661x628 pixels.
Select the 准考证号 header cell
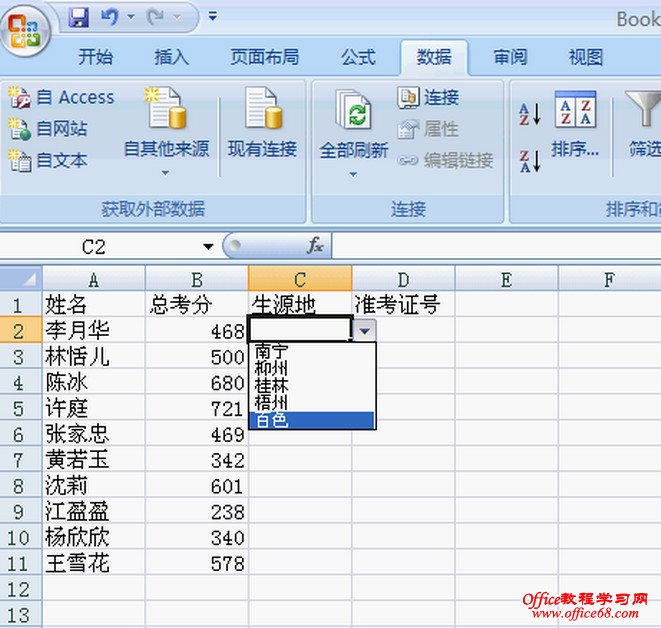[x=403, y=304]
